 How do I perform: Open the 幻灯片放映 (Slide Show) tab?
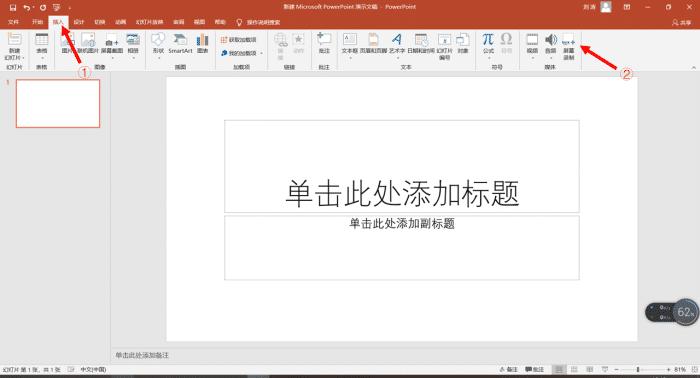(x=150, y=22)
